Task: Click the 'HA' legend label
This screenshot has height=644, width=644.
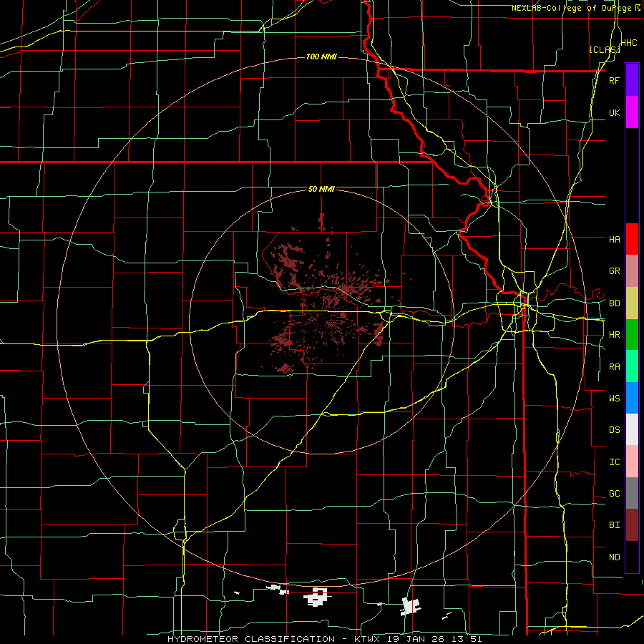Action: point(614,240)
